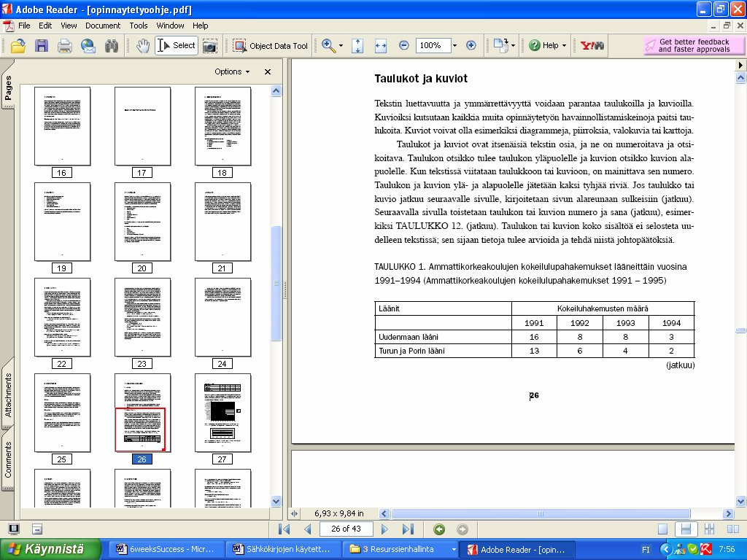This screenshot has height=560, width=747.
Task: Switch to the Pages navigation tab
Action: click(x=8, y=86)
